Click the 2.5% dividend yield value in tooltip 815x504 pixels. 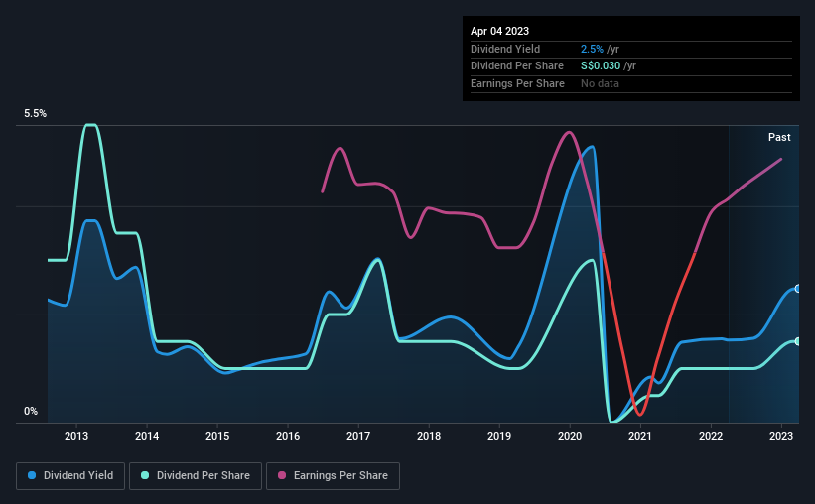tap(592, 49)
